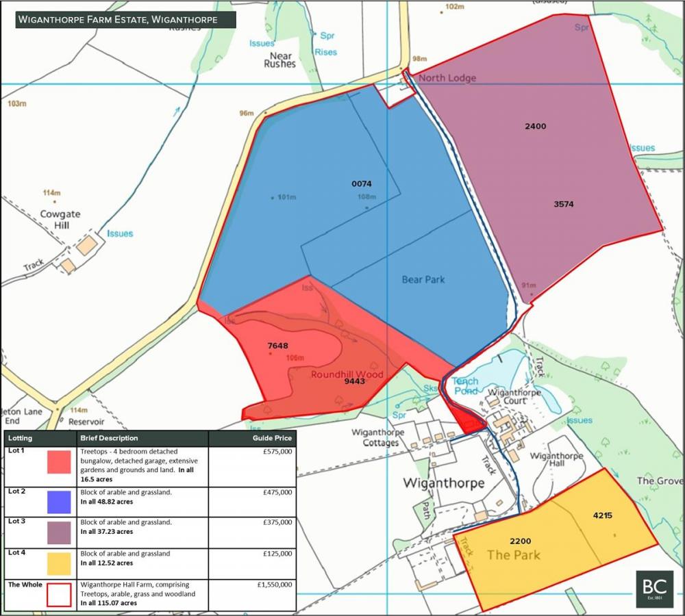Click the Wiganthorpe Farm Estate title banner
The image size is (685, 616).
[126, 19]
